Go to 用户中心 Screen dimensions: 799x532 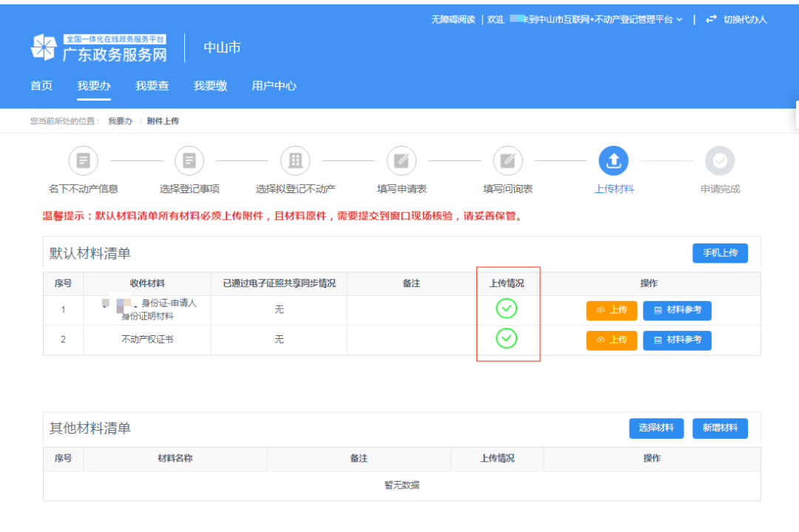[274, 86]
